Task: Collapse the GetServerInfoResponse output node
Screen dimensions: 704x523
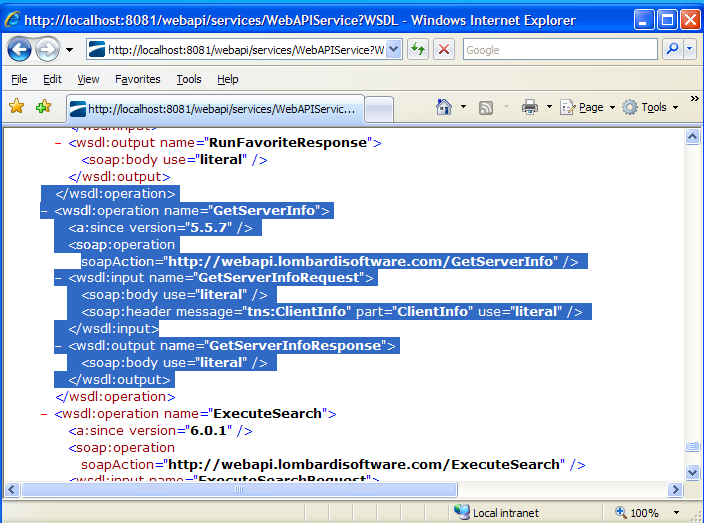Action: coord(58,346)
